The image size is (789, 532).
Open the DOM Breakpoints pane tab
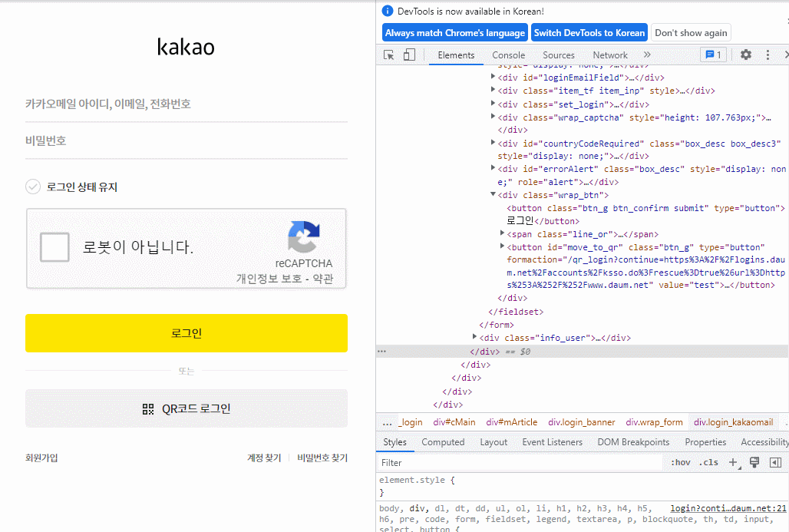click(x=633, y=442)
